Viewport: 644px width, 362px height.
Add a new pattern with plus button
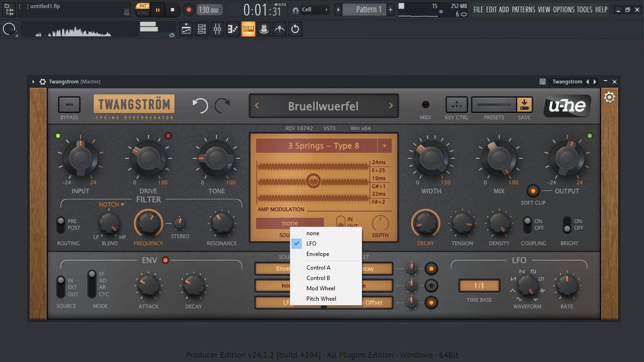(x=390, y=9)
